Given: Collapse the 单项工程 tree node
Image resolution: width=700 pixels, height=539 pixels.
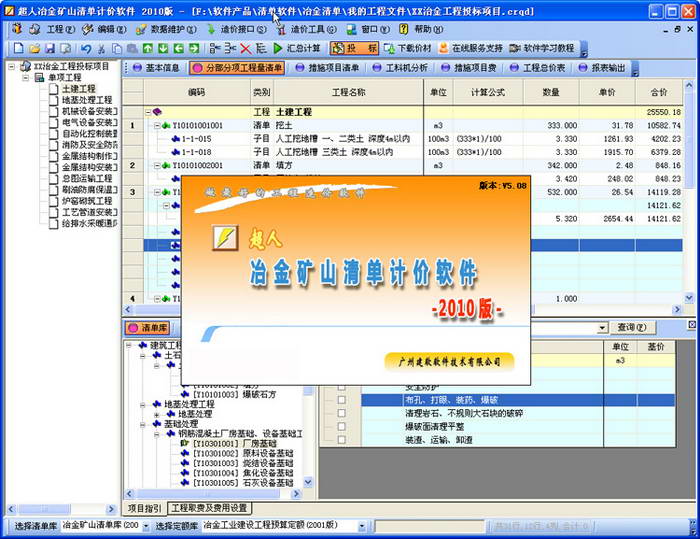Looking at the screenshot, I should pos(26,78).
